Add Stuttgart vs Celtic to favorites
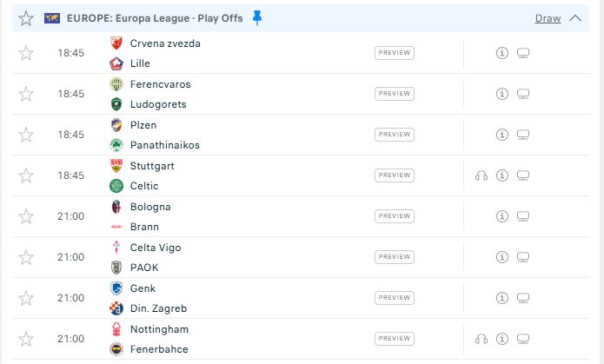The width and height of the screenshot is (604, 364). 26,175
